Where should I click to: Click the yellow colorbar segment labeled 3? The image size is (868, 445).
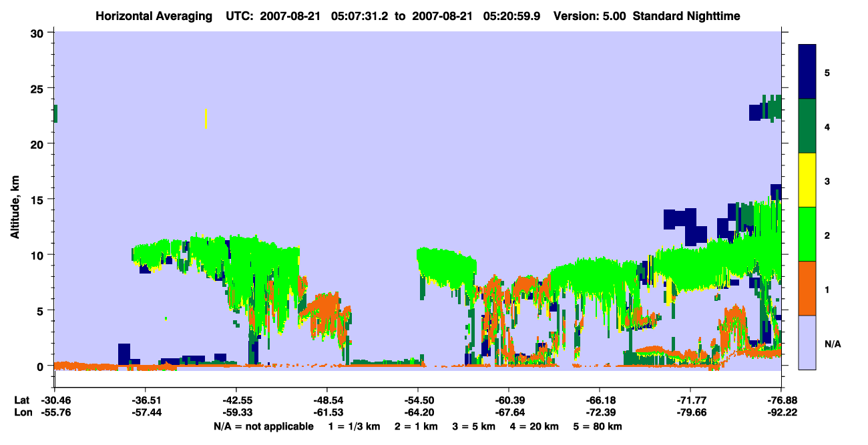pyautogui.click(x=807, y=180)
